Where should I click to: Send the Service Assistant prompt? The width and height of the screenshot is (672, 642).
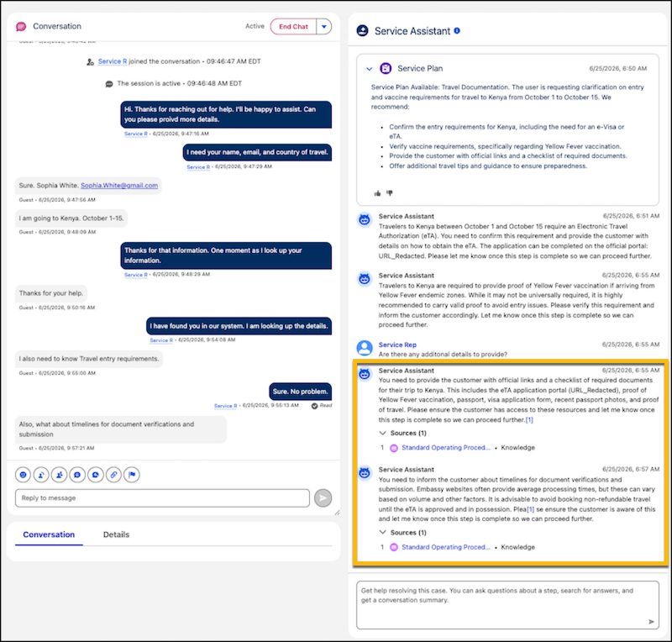[x=651, y=622]
